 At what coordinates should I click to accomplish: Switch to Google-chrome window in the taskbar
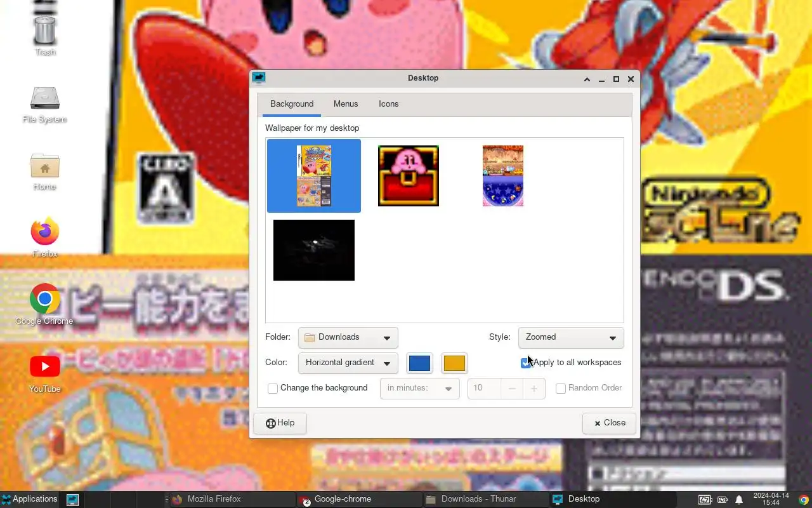pyautogui.click(x=358, y=499)
